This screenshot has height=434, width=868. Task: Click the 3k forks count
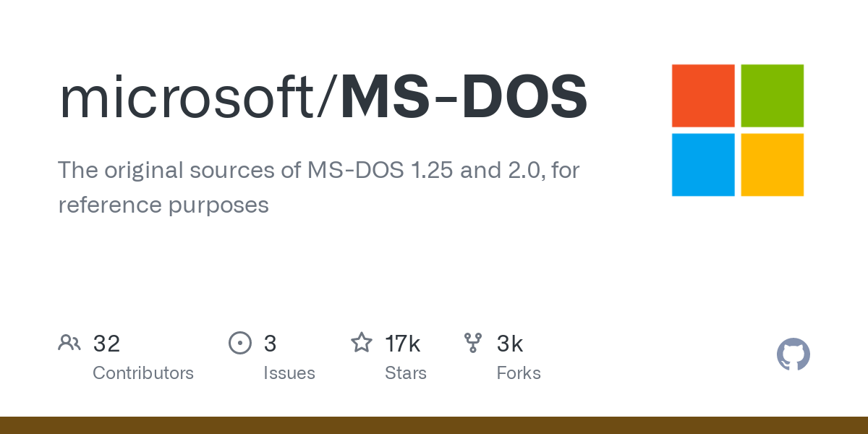(x=510, y=344)
